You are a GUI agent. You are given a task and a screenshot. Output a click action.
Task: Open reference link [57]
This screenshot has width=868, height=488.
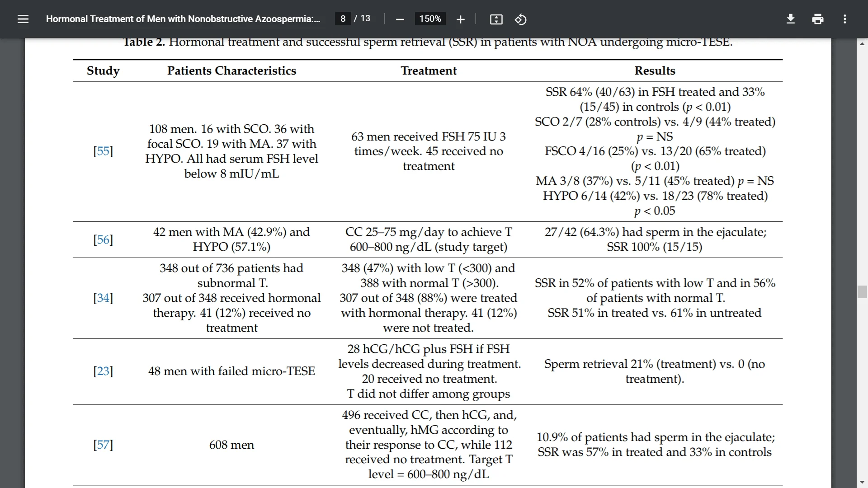click(x=103, y=445)
